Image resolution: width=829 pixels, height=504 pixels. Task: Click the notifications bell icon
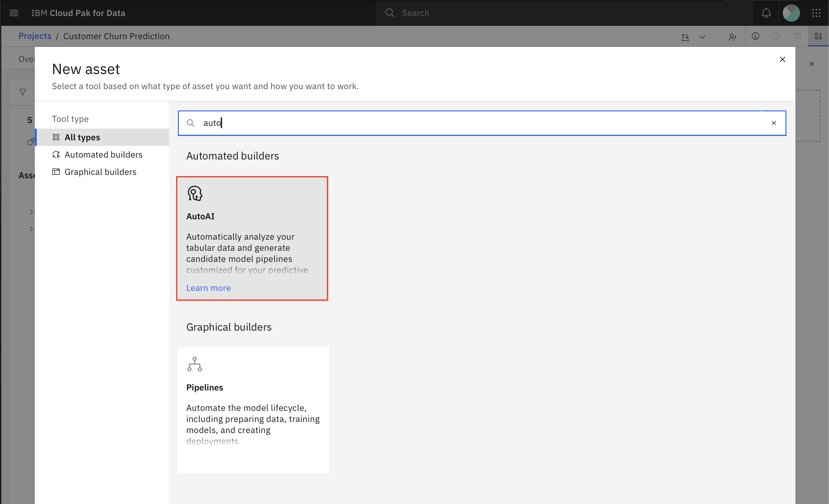766,12
